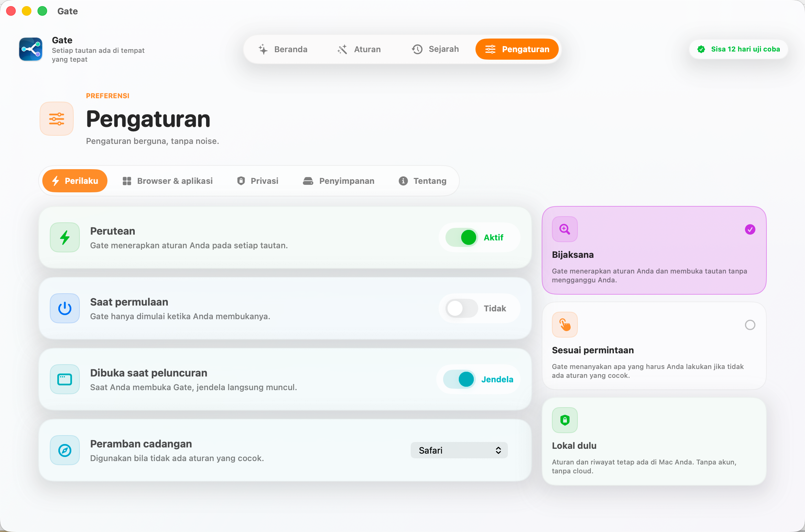The height and width of the screenshot is (532, 805).
Task: Click 'Setiap tautan ada di tempat yang tepat' tagline
Action: pos(98,55)
